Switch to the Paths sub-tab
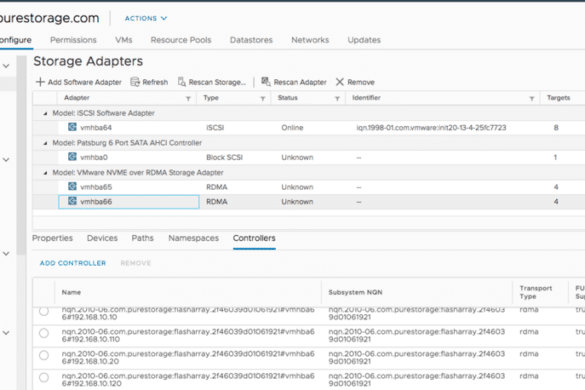Viewport: 585px width, 390px height. (143, 238)
